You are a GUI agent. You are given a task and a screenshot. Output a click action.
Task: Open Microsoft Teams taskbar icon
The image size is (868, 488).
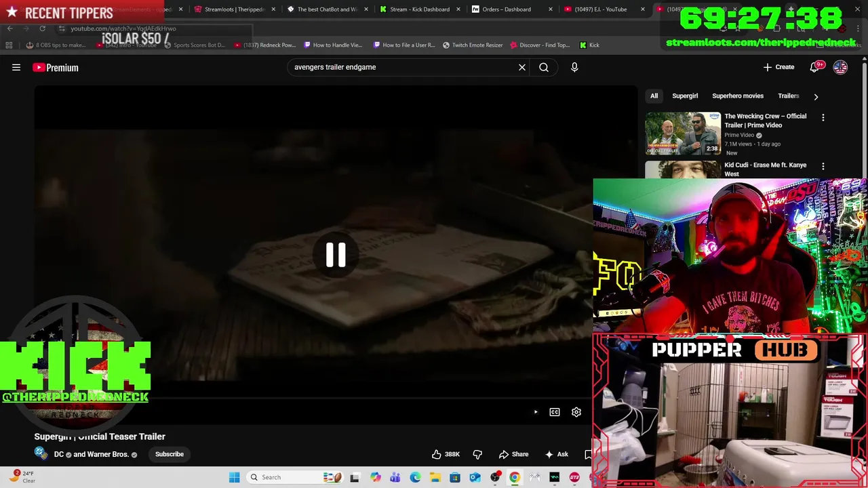[x=395, y=477]
